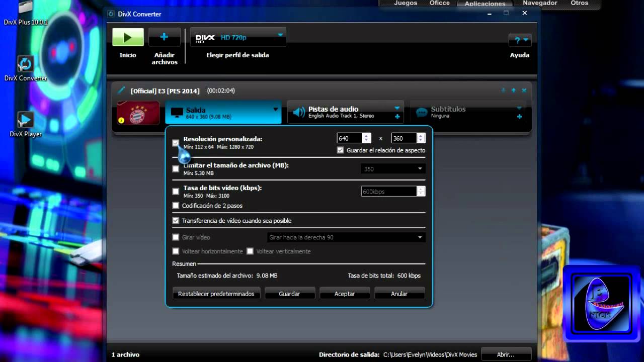This screenshot has height=362, width=644.
Task: Click the yellow info badge on the thumbnail
Action: tap(121, 120)
